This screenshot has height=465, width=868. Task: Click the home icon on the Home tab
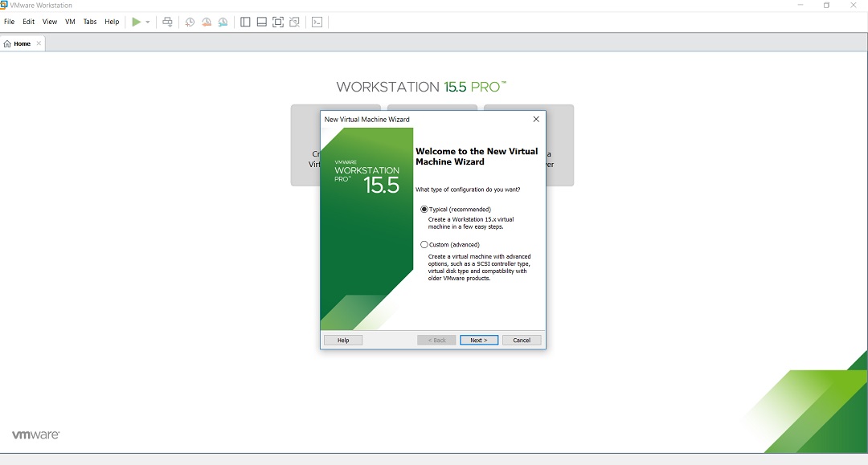[x=7, y=43]
